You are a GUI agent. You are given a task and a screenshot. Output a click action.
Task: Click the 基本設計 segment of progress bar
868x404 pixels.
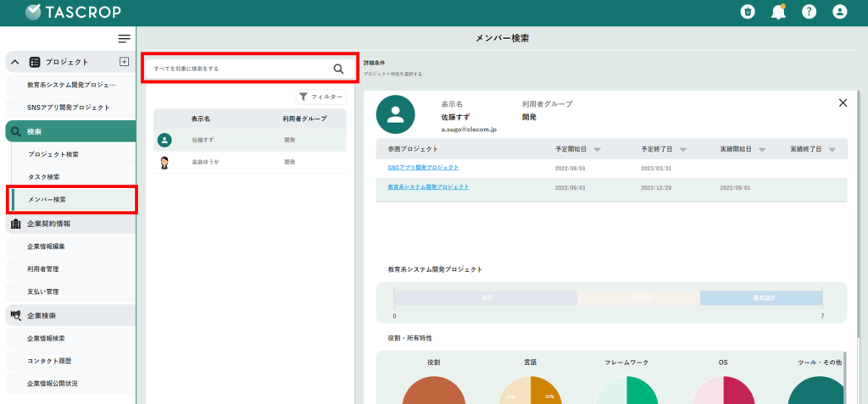click(762, 298)
